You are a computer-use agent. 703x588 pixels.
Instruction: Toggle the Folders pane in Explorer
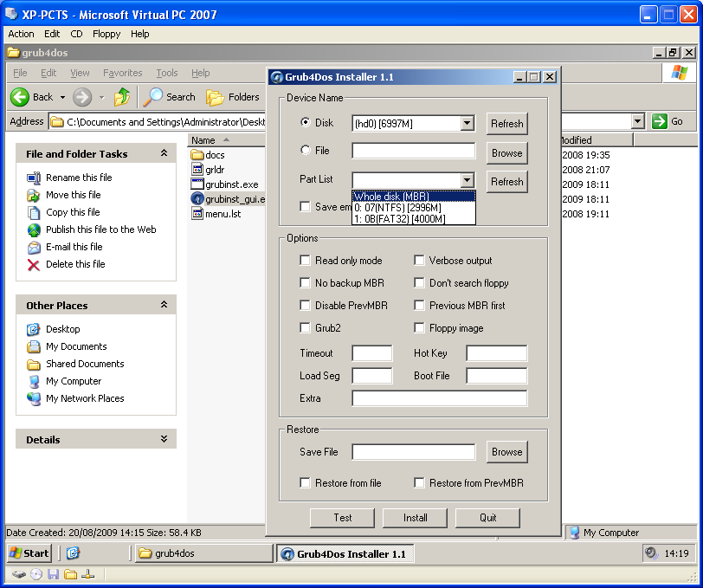[x=233, y=97]
